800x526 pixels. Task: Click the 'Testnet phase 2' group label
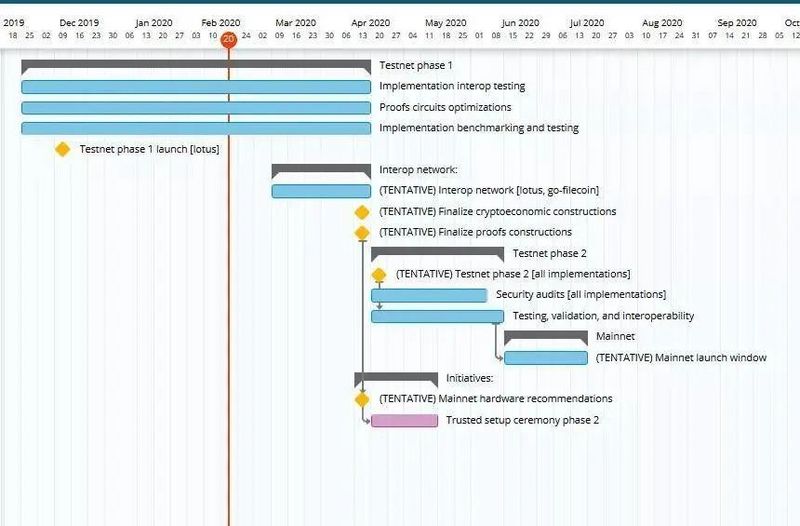pyautogui.click(x=549, y=254)
